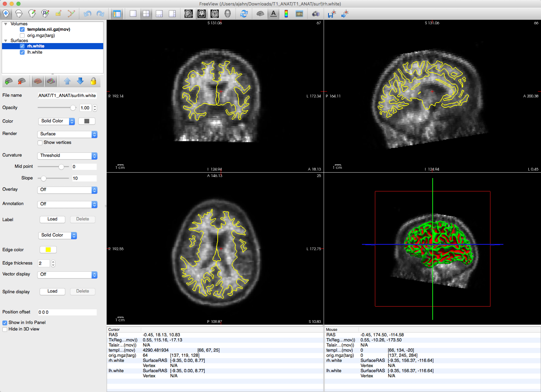Viewport: 541px width, 392px height.
Task: Click the Label Load button
Action: (52, 219)
